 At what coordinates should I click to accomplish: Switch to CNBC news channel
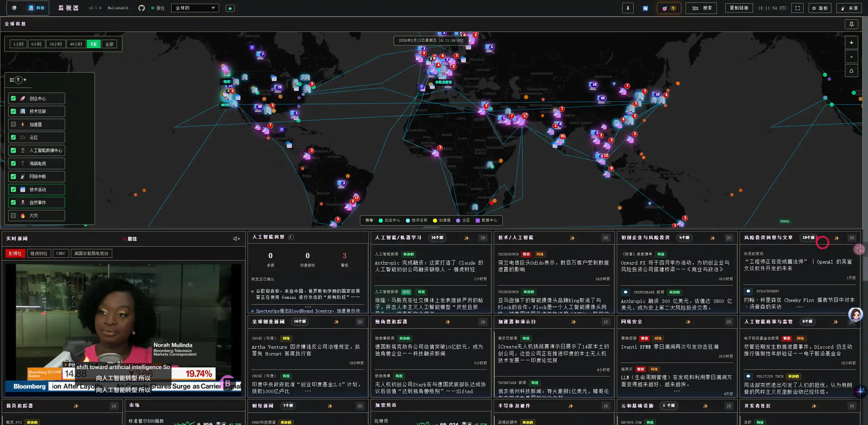coord(61,253)
